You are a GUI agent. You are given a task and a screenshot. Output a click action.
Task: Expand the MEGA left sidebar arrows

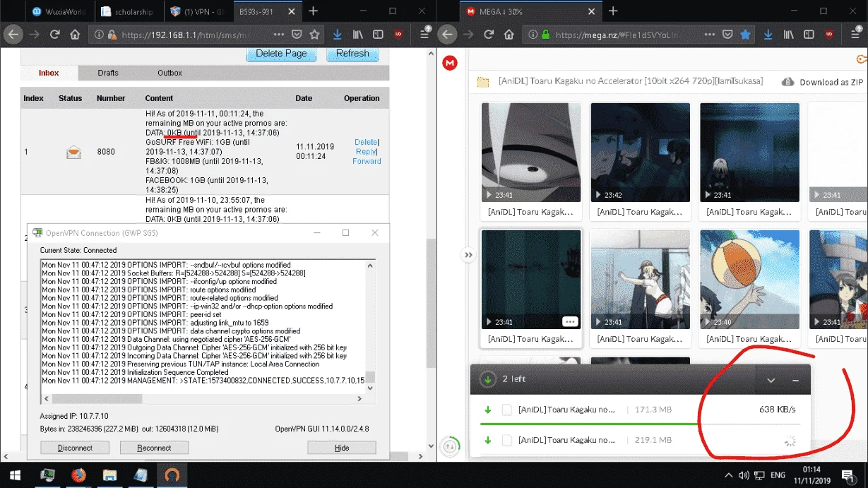[468, 255]
